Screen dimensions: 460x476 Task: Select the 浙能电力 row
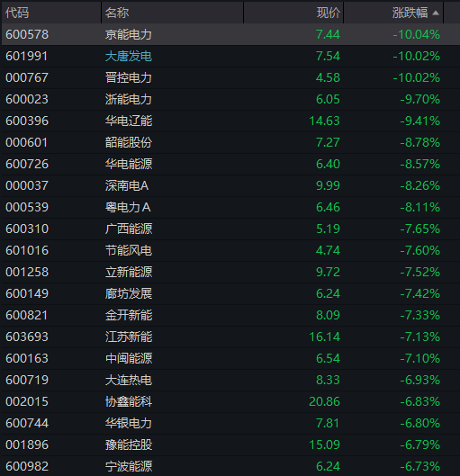(230, 99)
